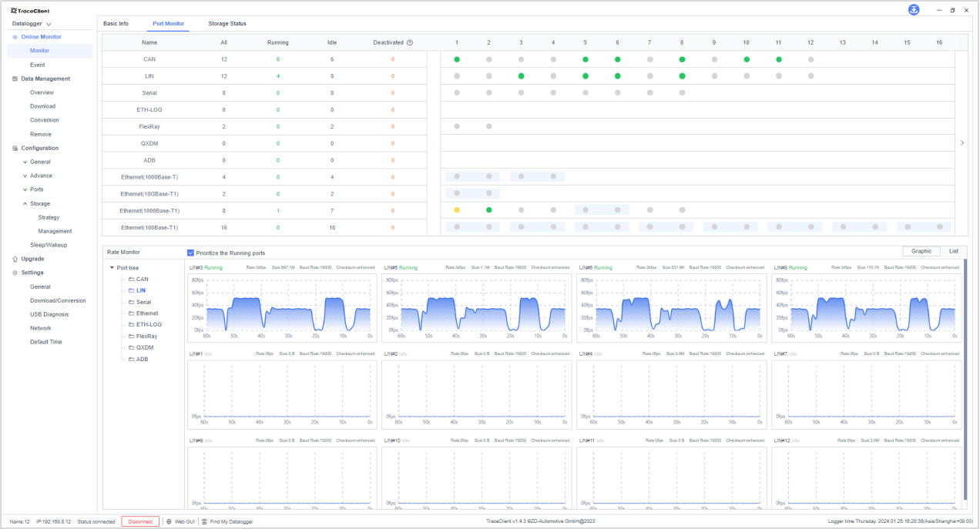Open USB Diagnosis settings page
980x529 pixels.
coord(49,314)
